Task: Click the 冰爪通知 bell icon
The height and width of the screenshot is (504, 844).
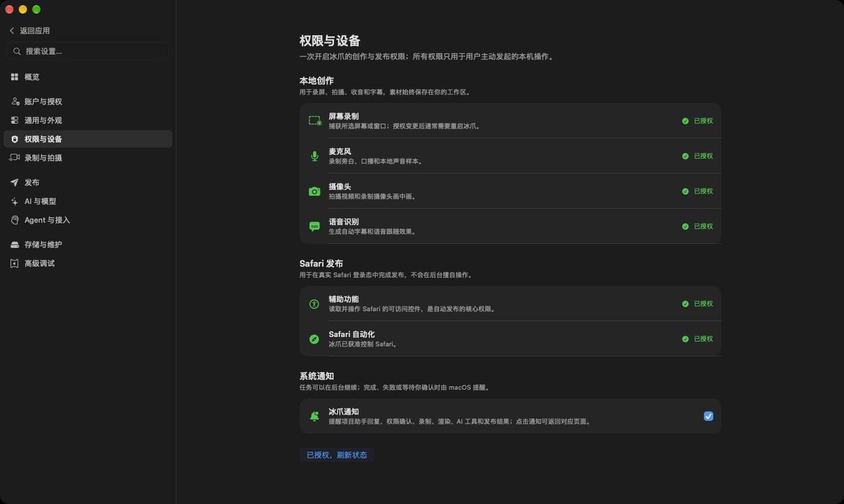Action: coord(315,416)
